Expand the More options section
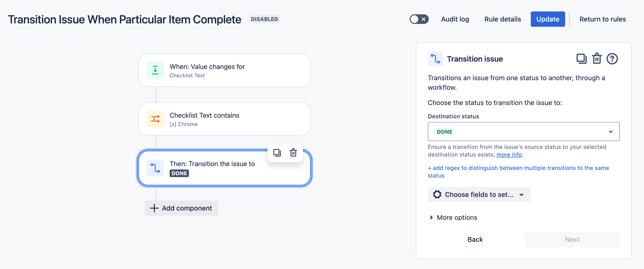 tap(453, 217)
